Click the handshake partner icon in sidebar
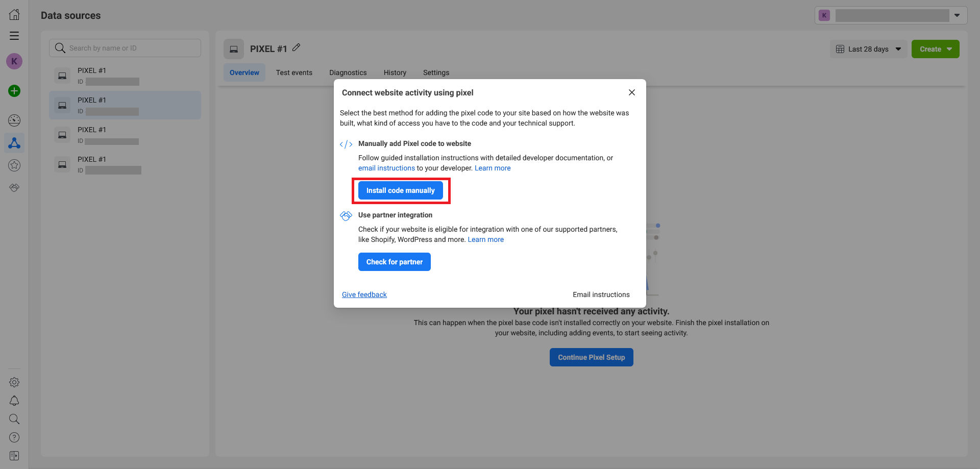Viewport: 980px width, 469px height. (14, 188)
